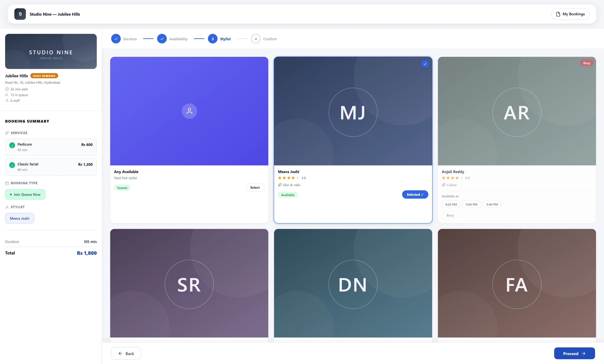604x364 pixels.
Task: Click the clock icon beside 26 min wait
Action: pos(7,89)
